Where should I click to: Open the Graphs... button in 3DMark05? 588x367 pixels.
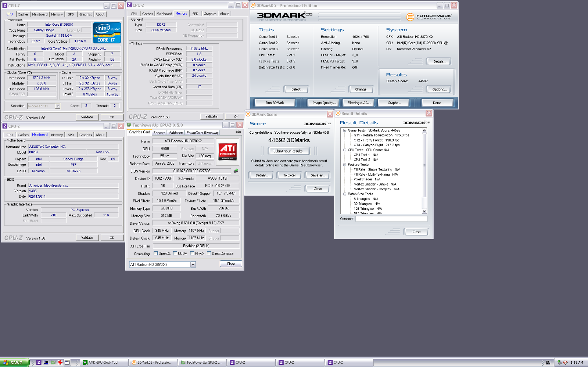[394, 103]
